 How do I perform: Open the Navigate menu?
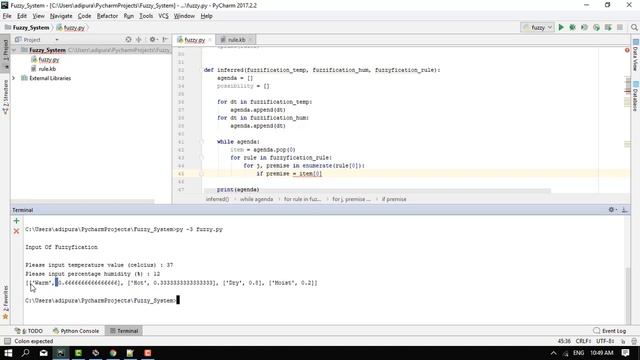tap(61, 16)
